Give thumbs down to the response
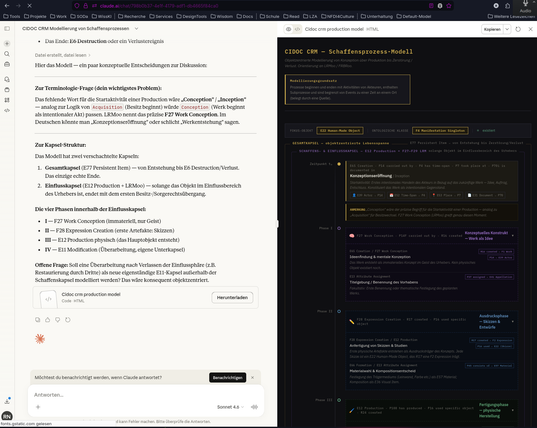 58,320
